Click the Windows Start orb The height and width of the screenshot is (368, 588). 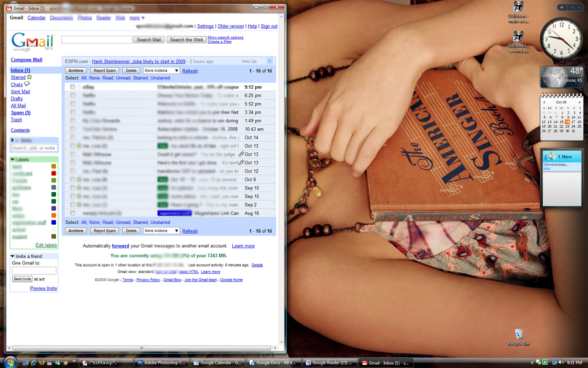coord(10,362)
